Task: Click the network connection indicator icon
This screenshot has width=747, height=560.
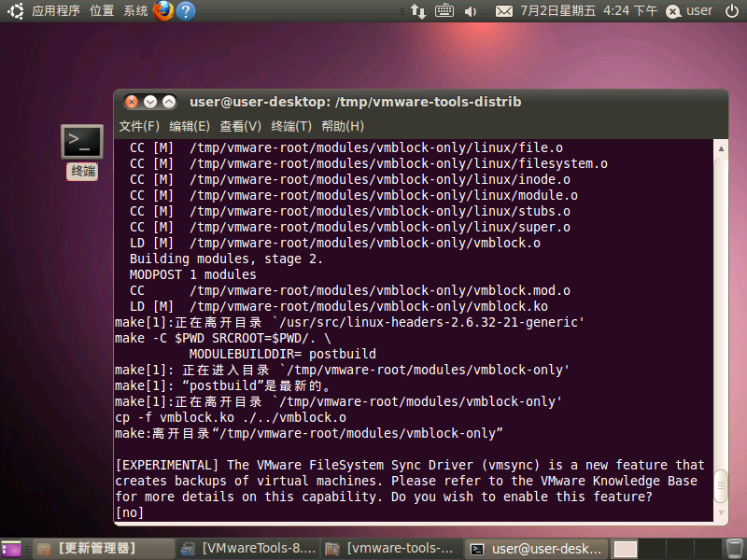Action: pyautogui.click(x=417, y=11)
